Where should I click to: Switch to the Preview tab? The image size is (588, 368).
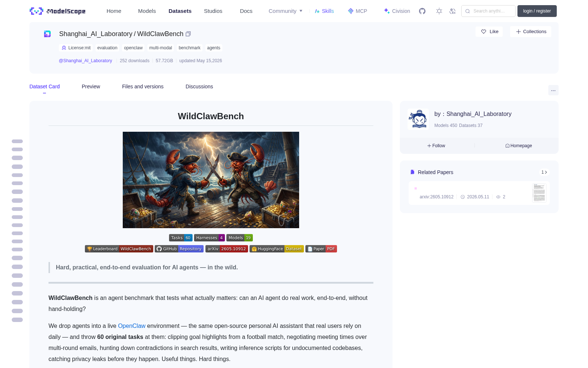(x=91, y=86)
